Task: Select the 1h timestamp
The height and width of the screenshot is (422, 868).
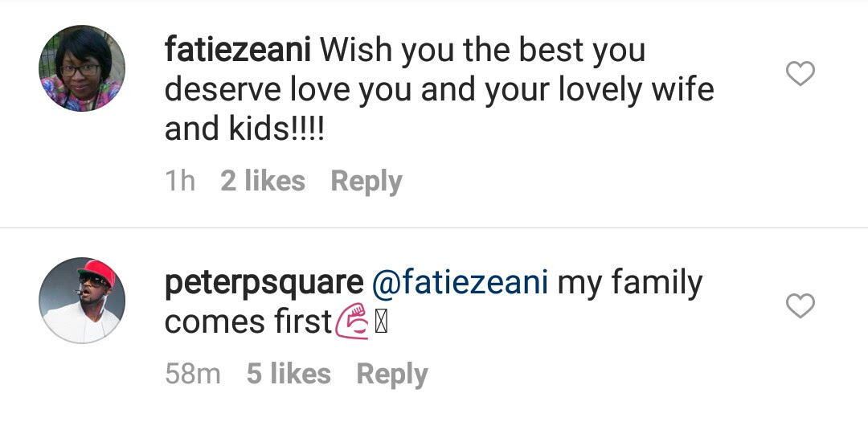Action: (180, 181)
